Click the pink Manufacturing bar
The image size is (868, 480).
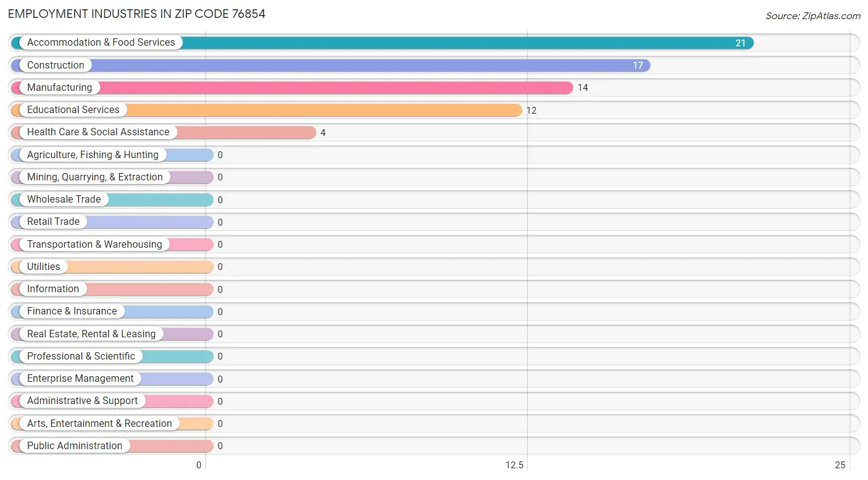pos(292,88)
